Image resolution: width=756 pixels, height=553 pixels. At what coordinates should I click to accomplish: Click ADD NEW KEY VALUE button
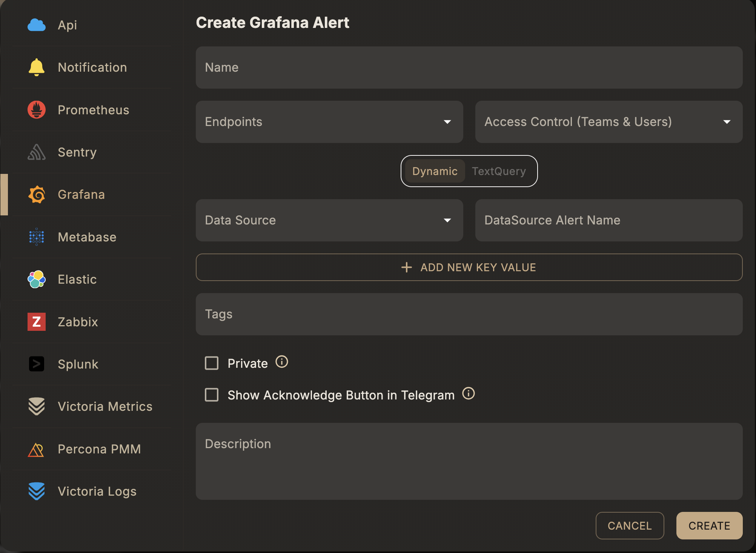click(469, 267)
